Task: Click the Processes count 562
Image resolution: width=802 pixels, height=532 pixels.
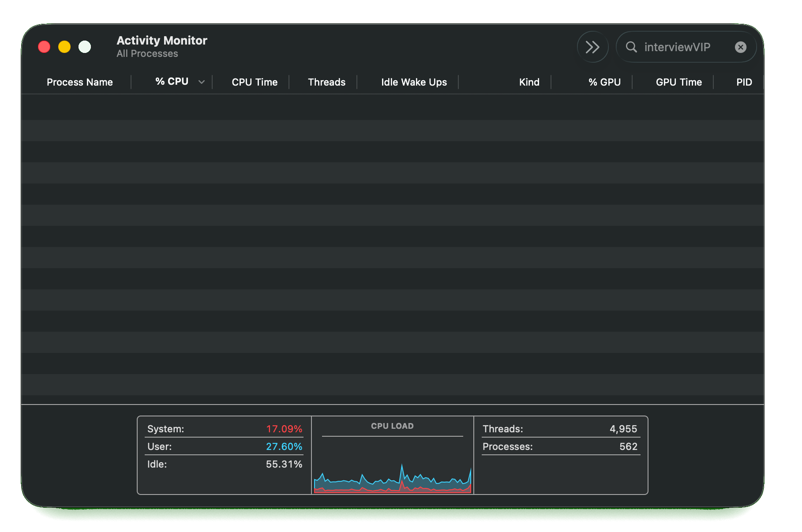Action: (x=628, y=446)
